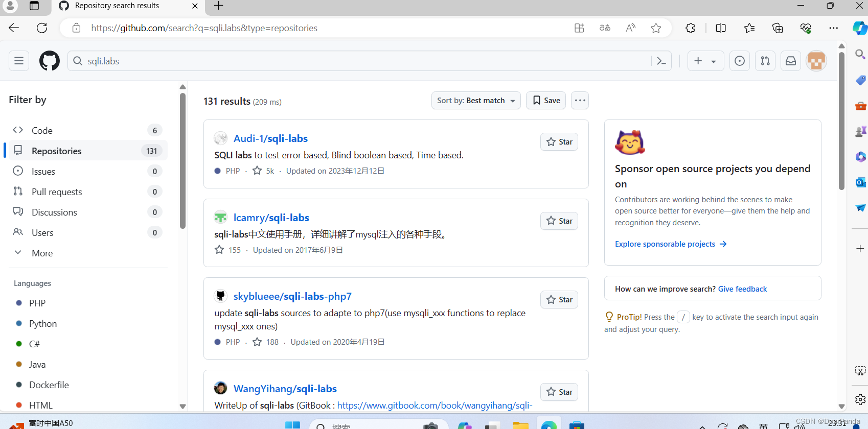Filter by Python language

pyautogui.click(x=43, y=323)
